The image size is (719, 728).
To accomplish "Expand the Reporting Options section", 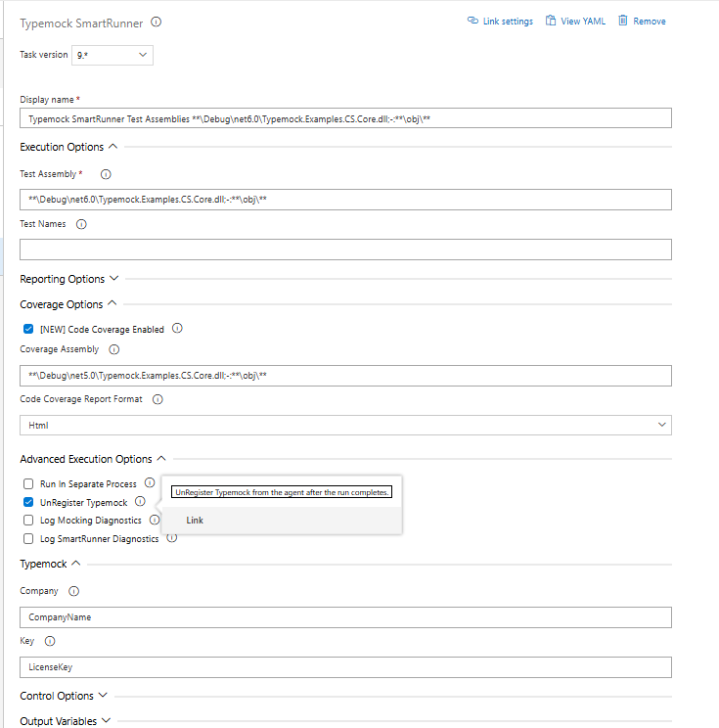I will pos(69,279).
